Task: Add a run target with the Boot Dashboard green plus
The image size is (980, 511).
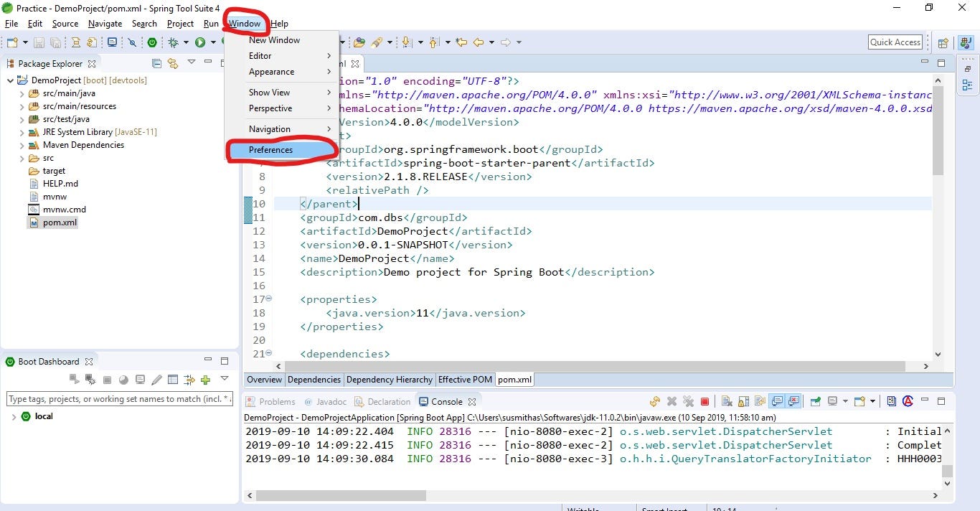Action: tap(205, 380)
